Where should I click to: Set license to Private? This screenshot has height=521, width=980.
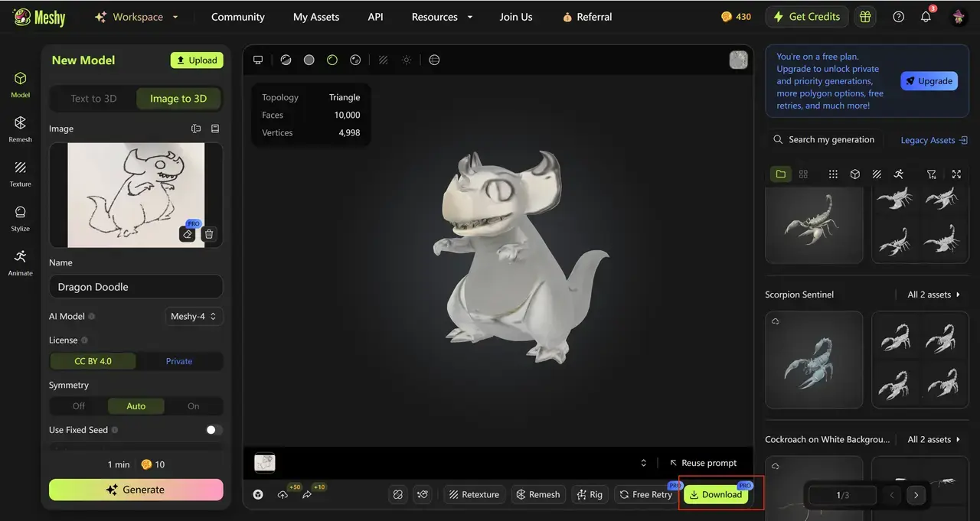[179, 361]
